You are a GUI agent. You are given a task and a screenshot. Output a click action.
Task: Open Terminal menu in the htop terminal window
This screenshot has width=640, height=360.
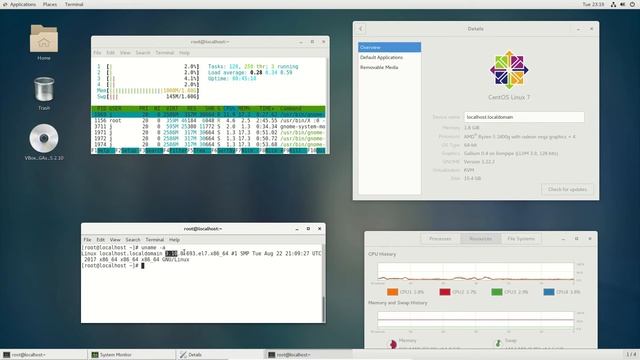coord(164,53)
